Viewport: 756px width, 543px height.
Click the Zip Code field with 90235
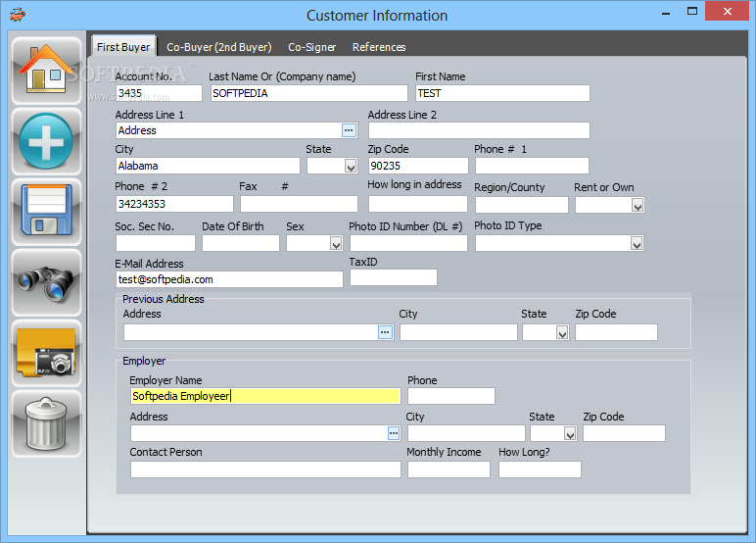(418, 166)
